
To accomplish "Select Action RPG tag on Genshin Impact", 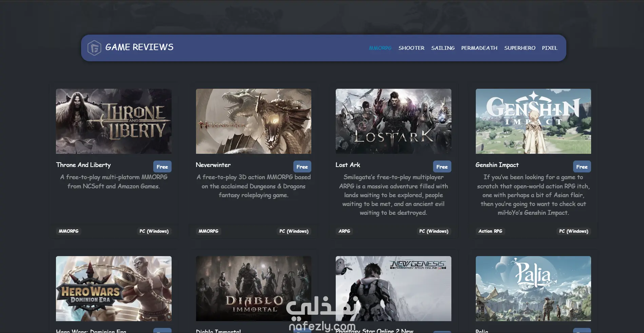I will (x=490, y=231).
